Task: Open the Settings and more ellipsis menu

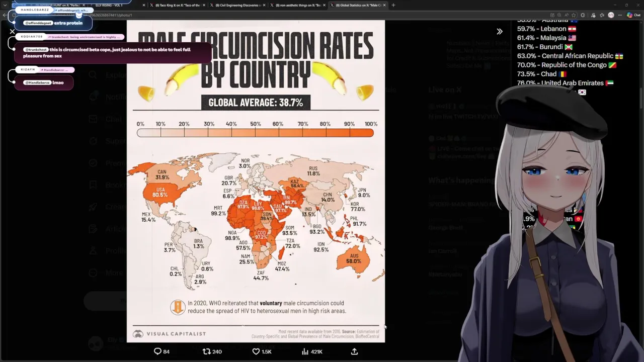Action: point(620,15)
